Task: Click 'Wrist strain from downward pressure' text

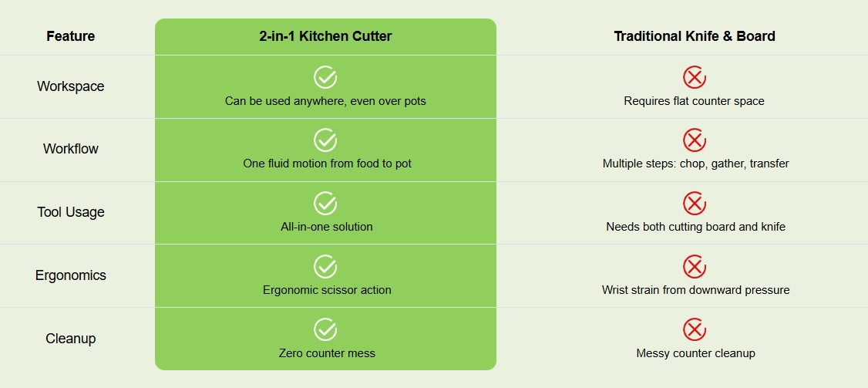Action: (x=696, y=291)
